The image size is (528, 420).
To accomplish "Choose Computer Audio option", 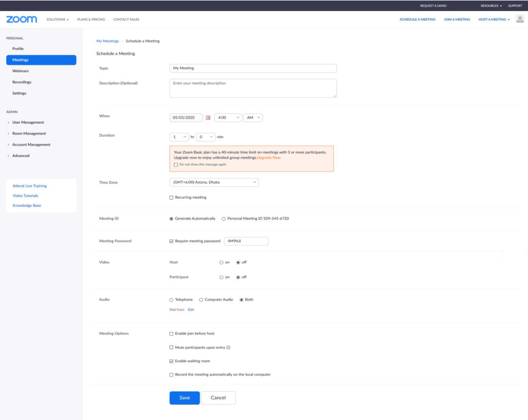I will (201, 300).
